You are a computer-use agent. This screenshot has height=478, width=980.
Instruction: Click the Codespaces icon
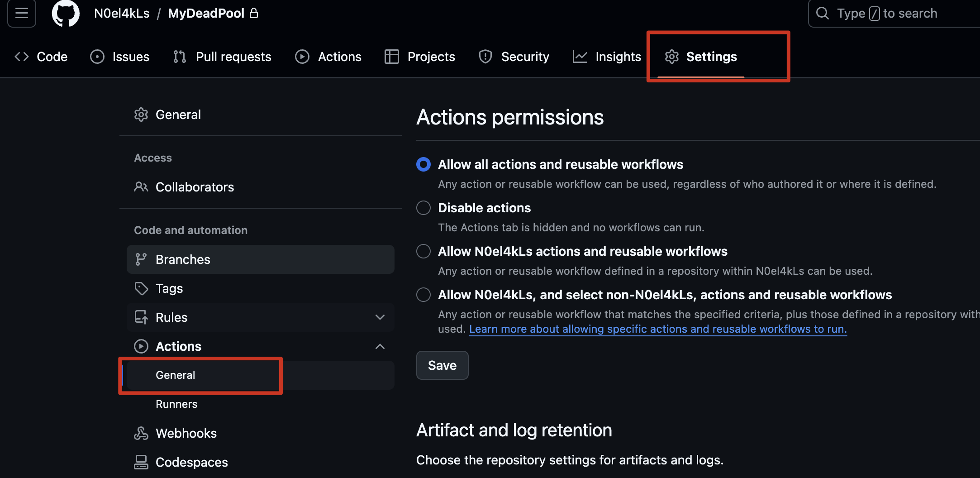(x=141, y=462)
